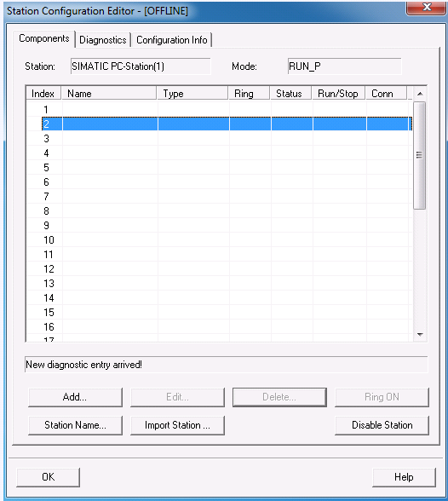Select index row 5 in list
The image size is (448, 501).
click(219, 167)
